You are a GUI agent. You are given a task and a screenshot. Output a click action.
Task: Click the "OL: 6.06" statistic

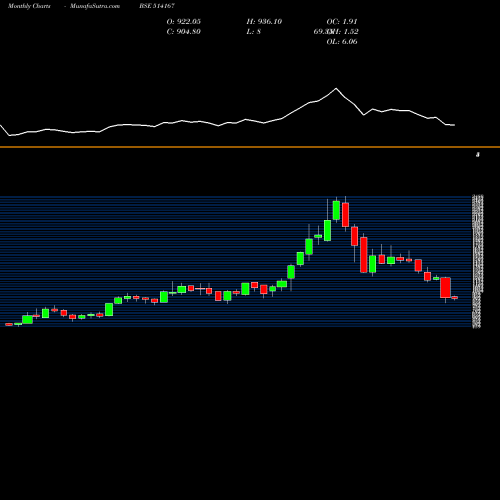coord(342,41)
